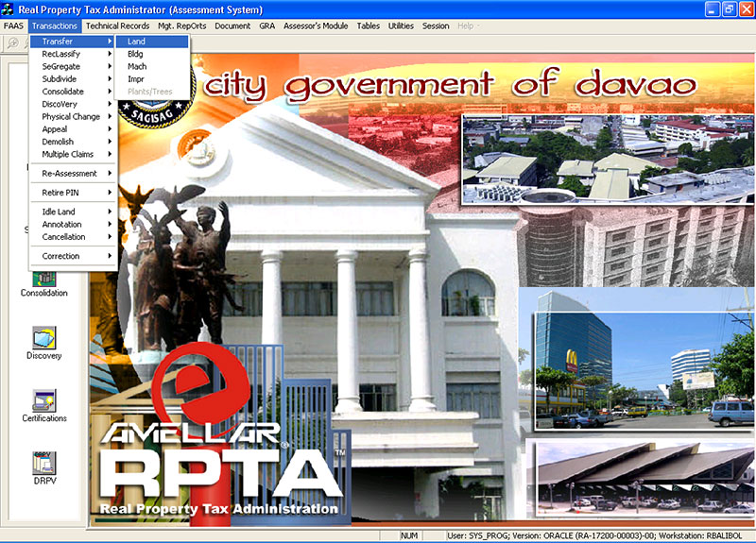Viewport: 756px width, 543px height.
Task: Open the Assessor's Module menu
Action: pos(316,26)
